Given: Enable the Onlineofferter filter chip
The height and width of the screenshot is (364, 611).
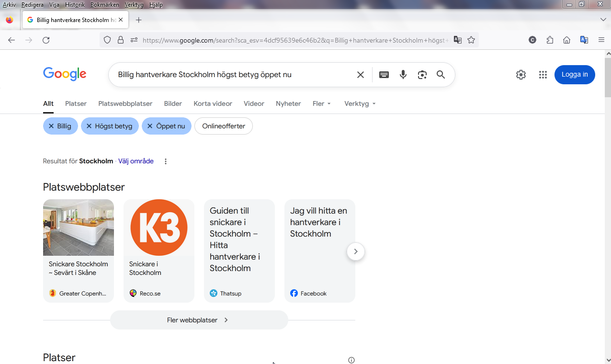Looking at the screenshot, I should [223, 126].
